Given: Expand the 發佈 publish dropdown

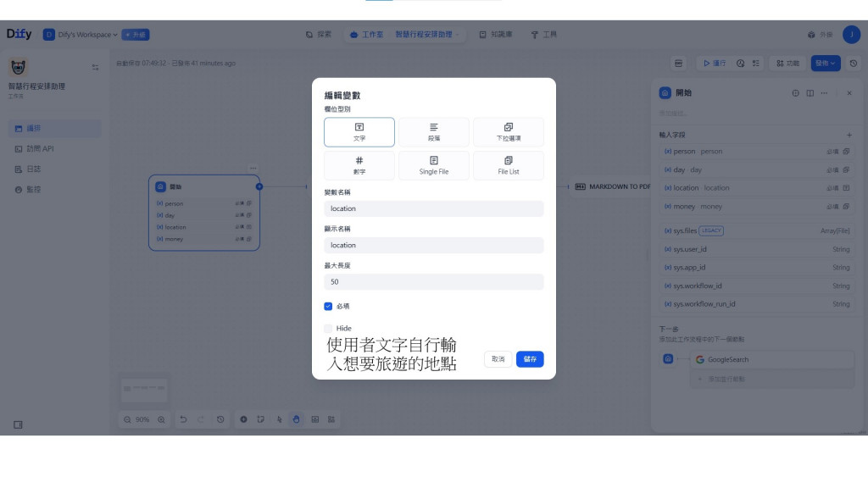Looking at the screenshot, I should [x=826, y=63].
